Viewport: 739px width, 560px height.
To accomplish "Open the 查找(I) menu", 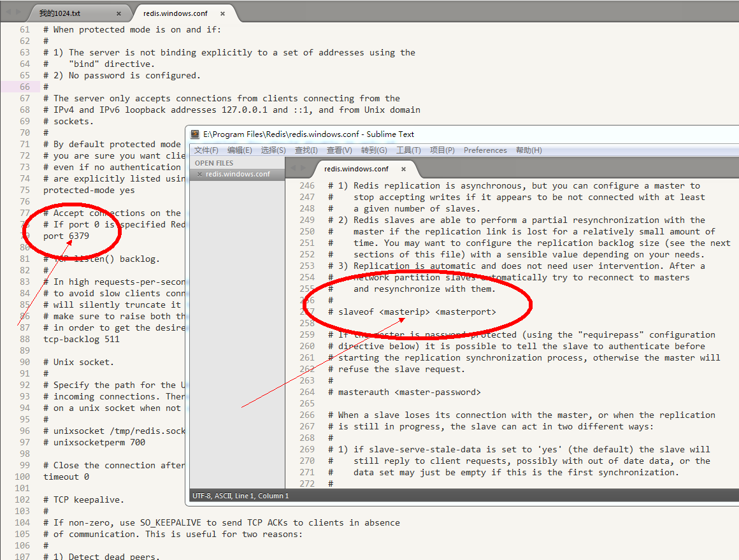I will [x=306, y=150].
